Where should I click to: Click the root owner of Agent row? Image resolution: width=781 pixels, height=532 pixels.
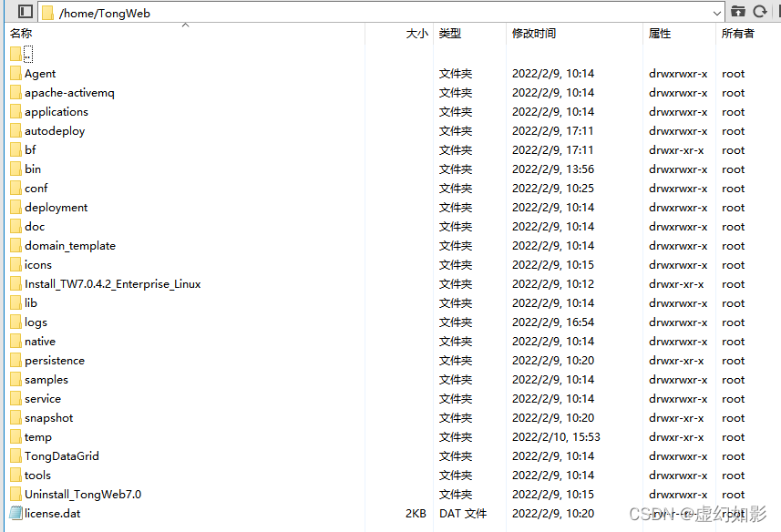(734, 74)
